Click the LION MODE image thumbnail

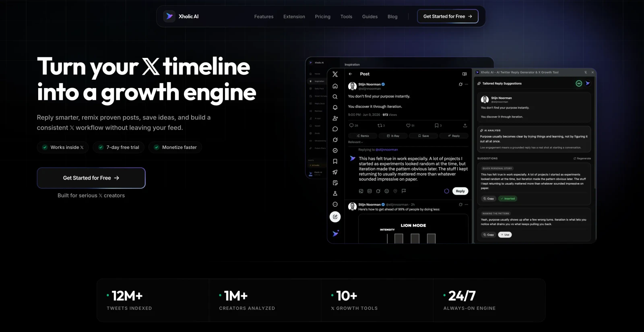pyautogui.click(x=413, y=229)
